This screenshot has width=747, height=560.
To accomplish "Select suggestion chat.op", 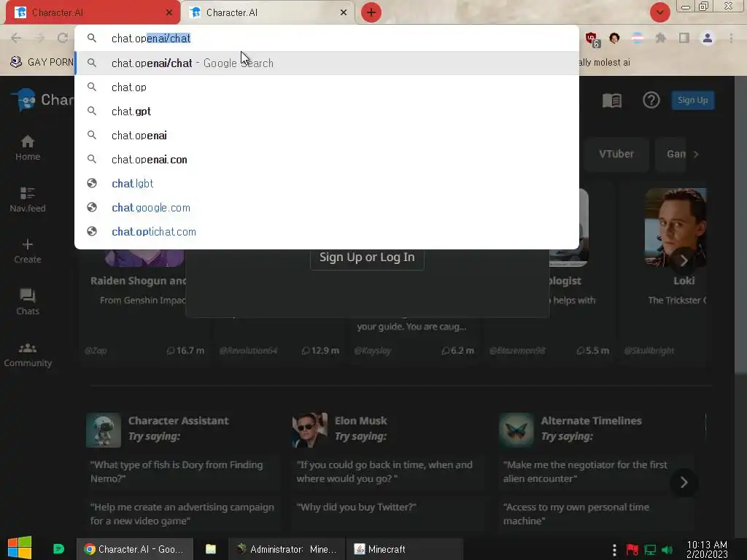I will tap(327, 87).
